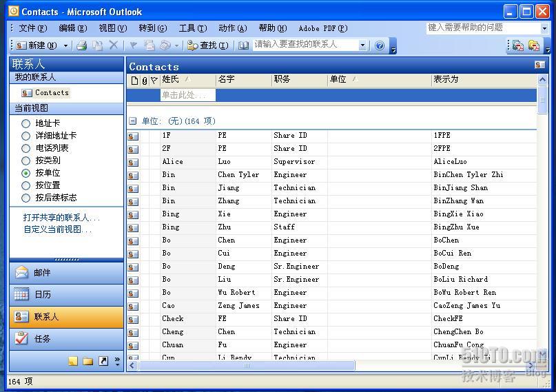The height and width of the screenshot is (392, 556).
Task: Sort by the 表示为 column header
Action: (x=485, y=79)
